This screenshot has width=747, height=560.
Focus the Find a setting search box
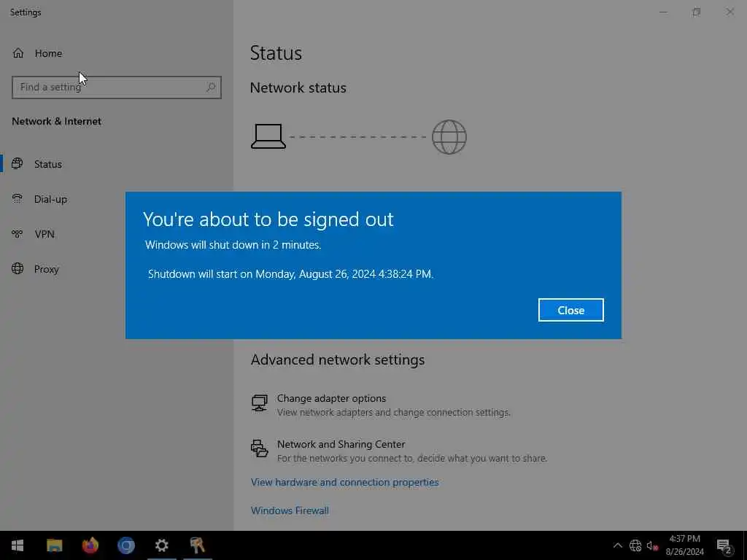tap(116, 87)
